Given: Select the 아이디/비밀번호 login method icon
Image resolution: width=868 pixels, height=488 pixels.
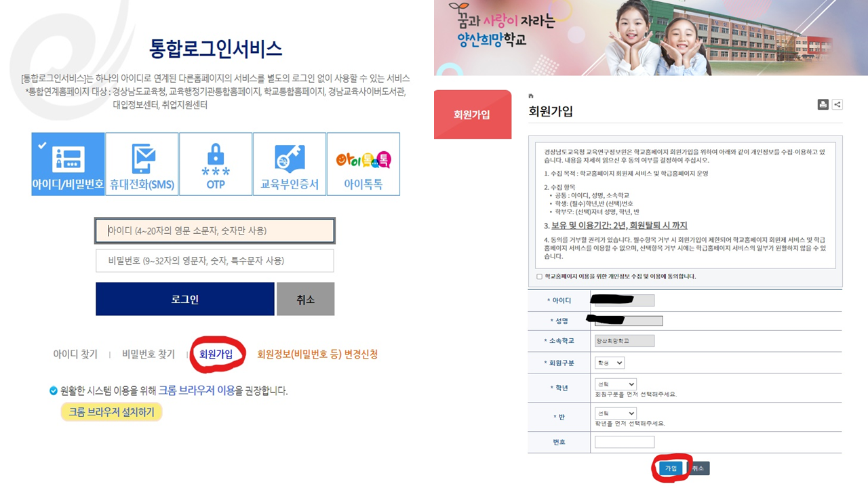Looking at the screenshot, I should click(68, 164).
